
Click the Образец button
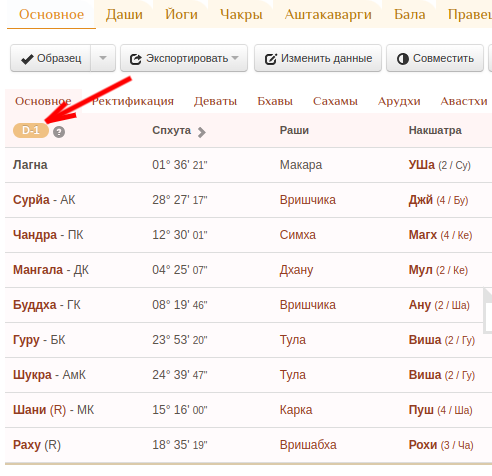click(x=51, y=58)
